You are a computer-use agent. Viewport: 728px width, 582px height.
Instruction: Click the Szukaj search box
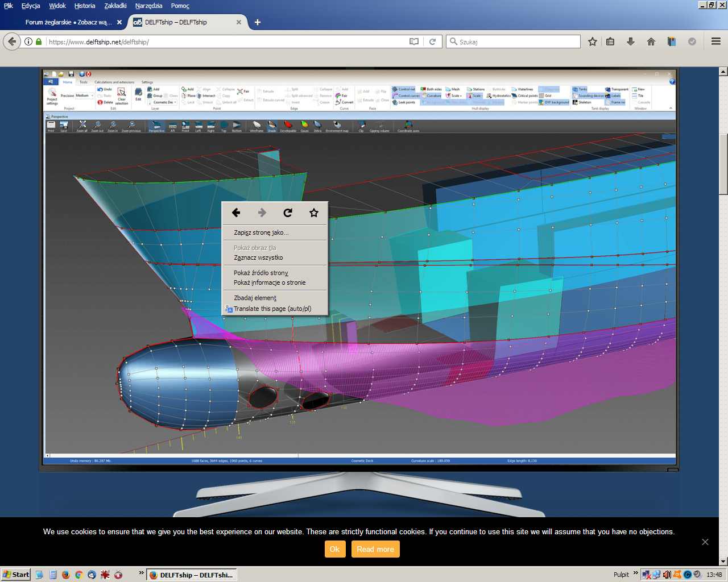click(514, 41)
